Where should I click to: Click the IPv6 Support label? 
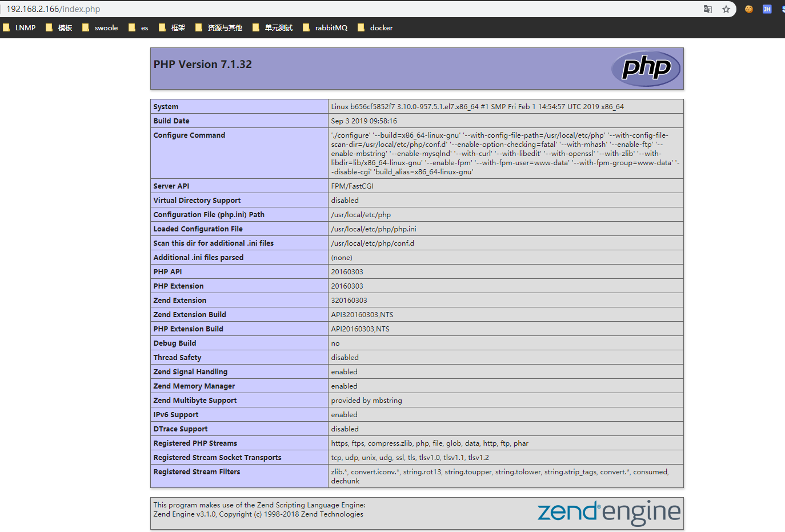coord(176,415)
